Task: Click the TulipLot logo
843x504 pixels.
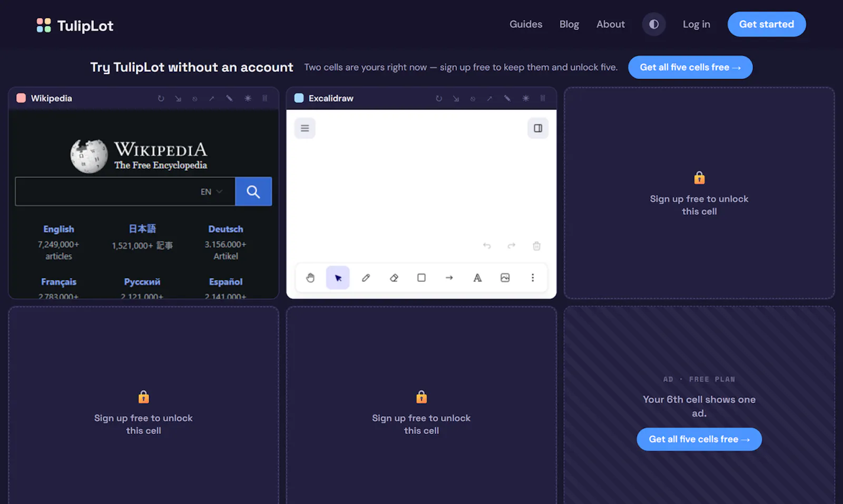Action: click(x=75, y=25)
